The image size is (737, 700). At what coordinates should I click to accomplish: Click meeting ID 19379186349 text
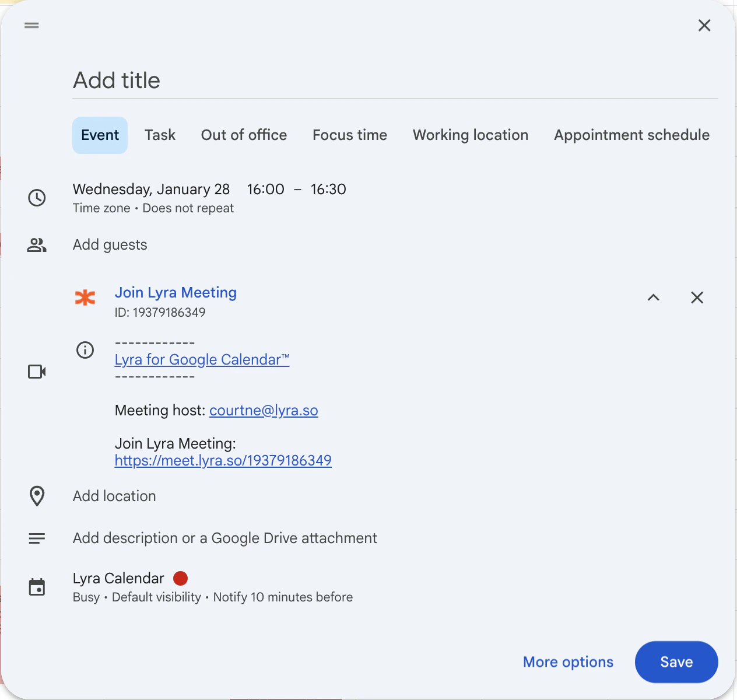coord(160,313)
